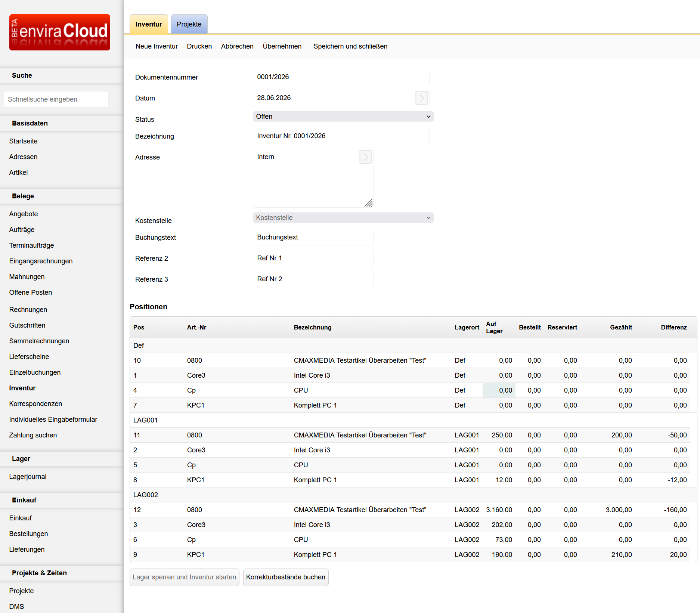Click the Korrekturbestände buchen button
Screen dimensions: 700x613
[x=286, y=577]
